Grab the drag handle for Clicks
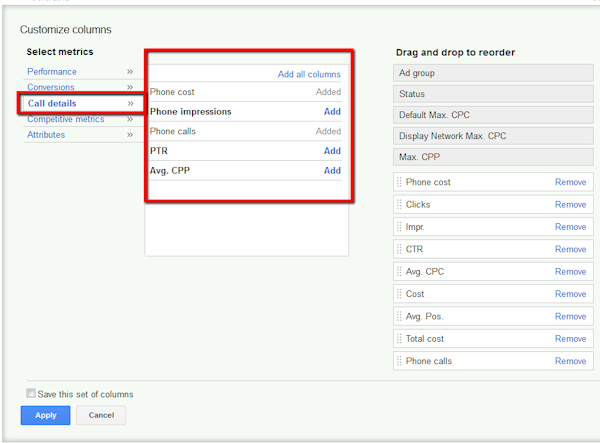The image size is (600, 443). point(399,204)
